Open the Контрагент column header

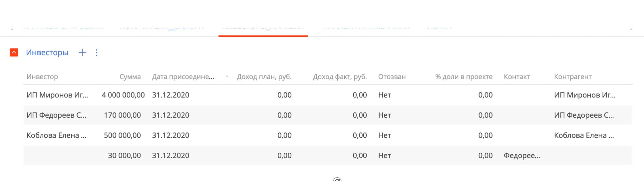573,77
